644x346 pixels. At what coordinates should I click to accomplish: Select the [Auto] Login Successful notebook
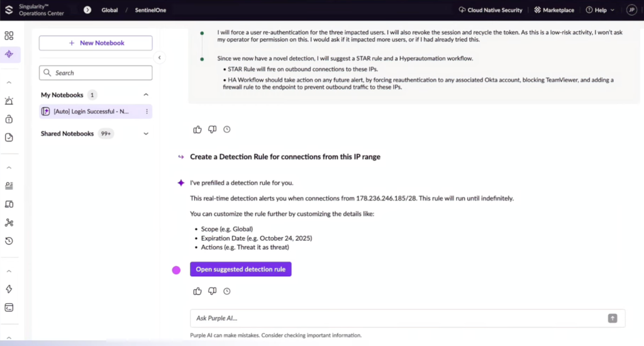coord(96,111)
